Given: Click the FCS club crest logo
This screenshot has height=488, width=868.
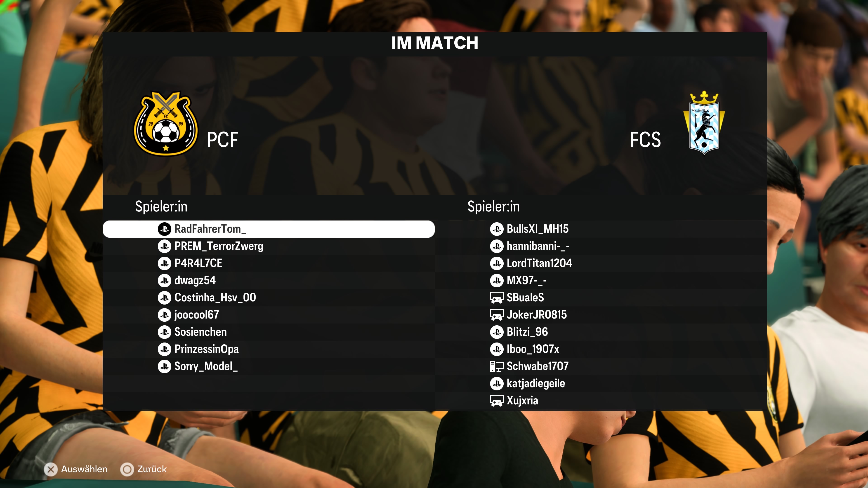Looking at the screenshot, I should point(704,123).
